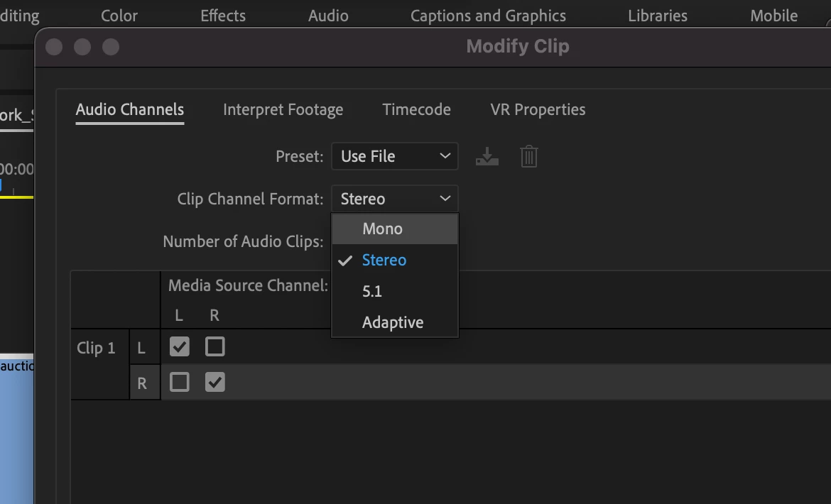Open the Mobile workspace
The height and width of the screenshot is (504, 831).
pyautogui.click(x=773, y=16)
